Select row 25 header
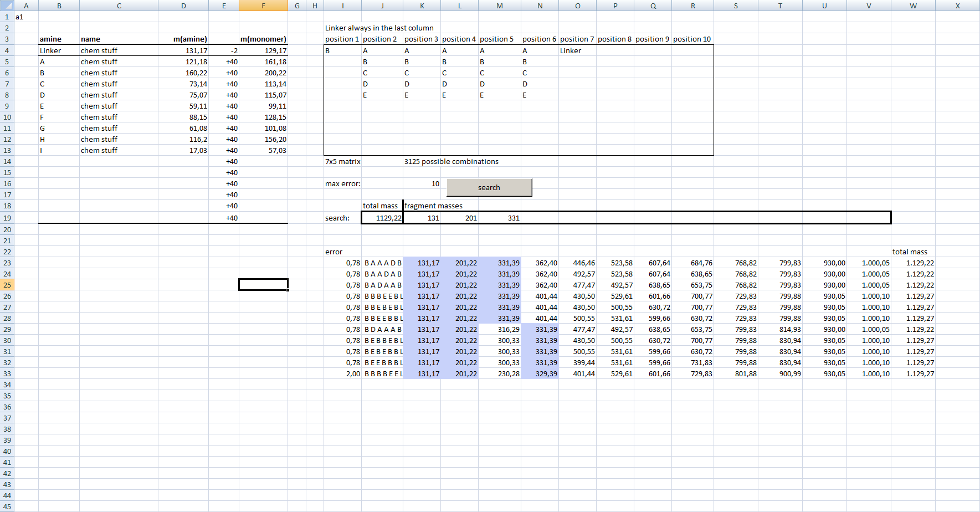This screenshot has height=512, width=980. click(7, 285)
